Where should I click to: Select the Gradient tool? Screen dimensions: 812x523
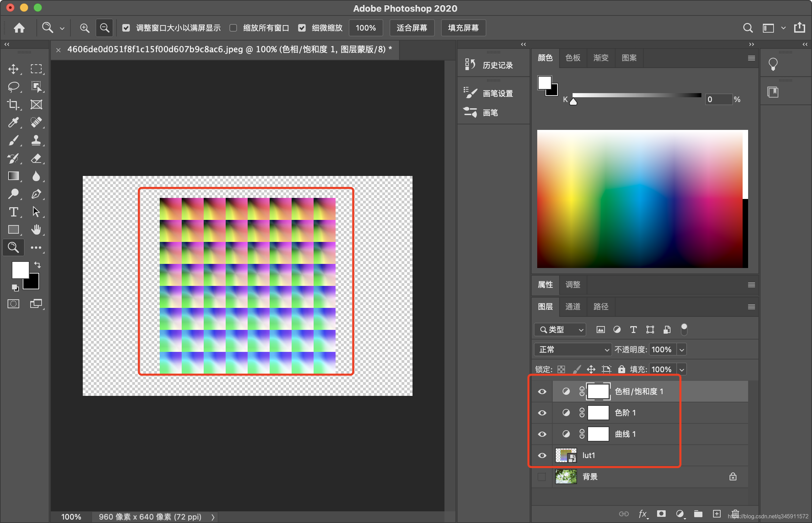[13, 176]
